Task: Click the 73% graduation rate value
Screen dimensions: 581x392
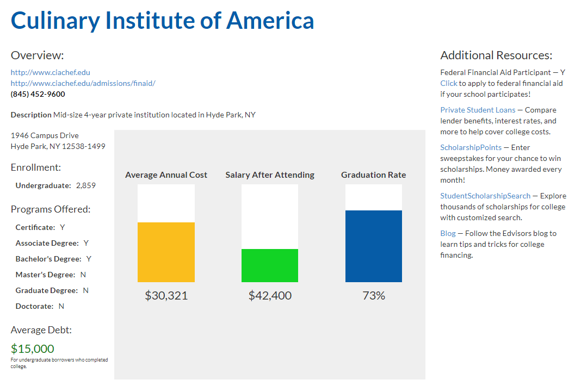Action: click(374, 296)
